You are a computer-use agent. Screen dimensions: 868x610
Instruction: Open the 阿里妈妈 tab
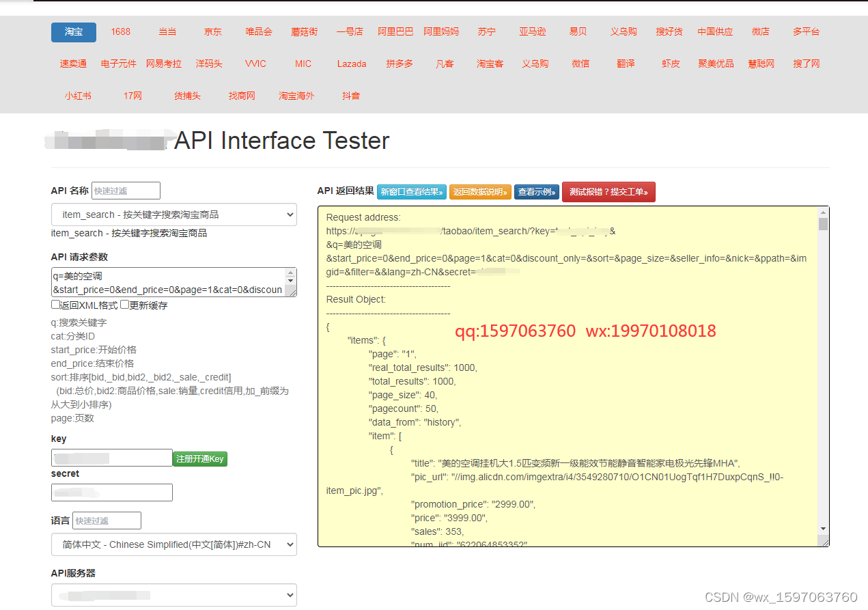[x=441, y=32]
